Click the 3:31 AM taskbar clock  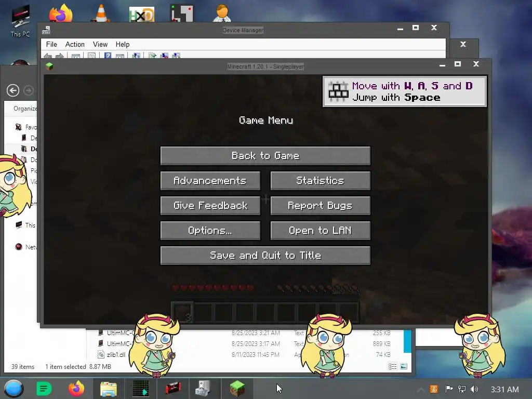pos(504,390)
